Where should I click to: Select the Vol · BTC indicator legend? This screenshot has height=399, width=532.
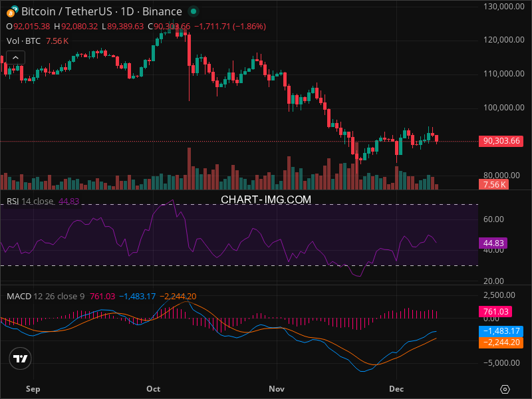click(x=23, y=41)
